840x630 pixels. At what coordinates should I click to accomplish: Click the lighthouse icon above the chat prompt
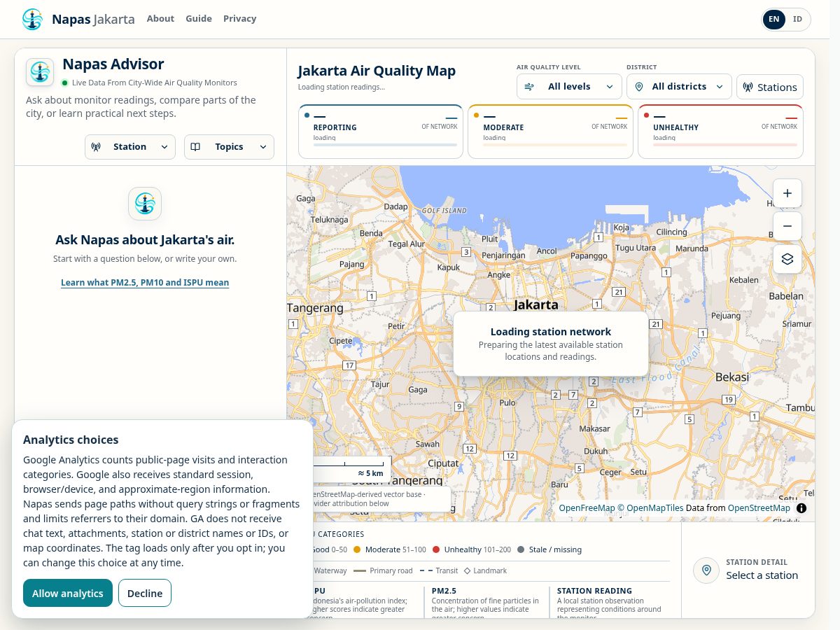(145, 204)
